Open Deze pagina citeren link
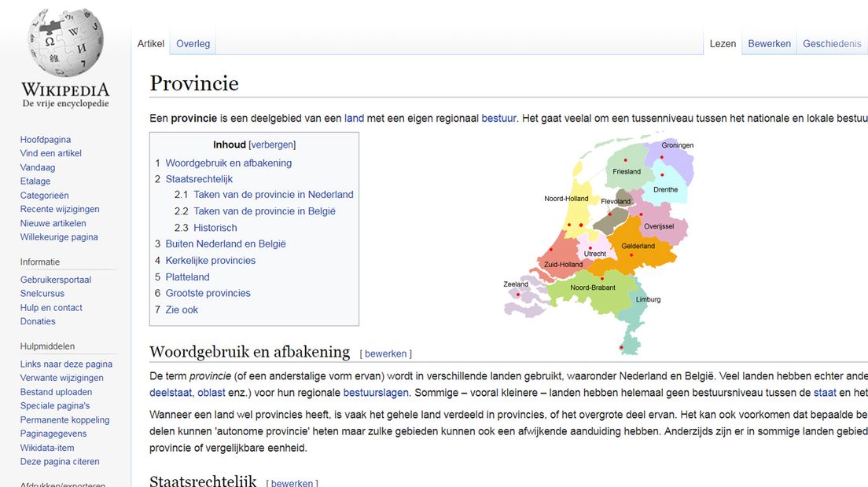 click(60, 462)
